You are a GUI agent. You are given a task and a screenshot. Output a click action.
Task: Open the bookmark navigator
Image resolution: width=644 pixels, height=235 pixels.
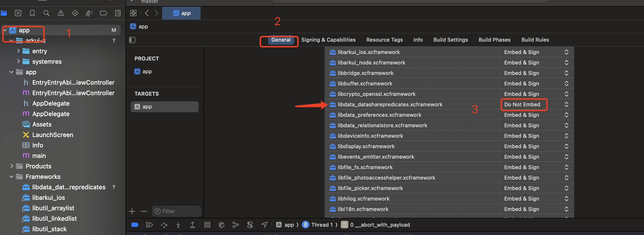pos(32,13)
